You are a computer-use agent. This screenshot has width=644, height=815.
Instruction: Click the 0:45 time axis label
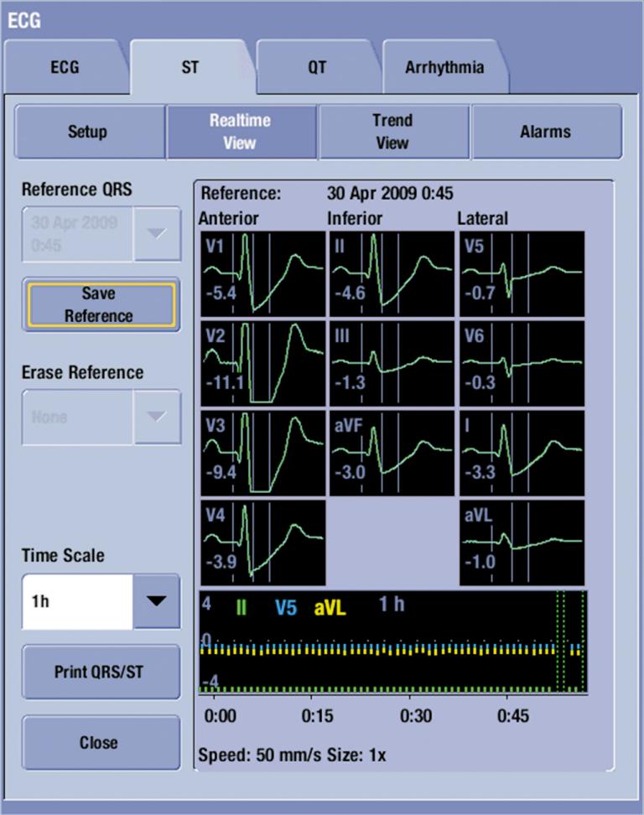513,716
